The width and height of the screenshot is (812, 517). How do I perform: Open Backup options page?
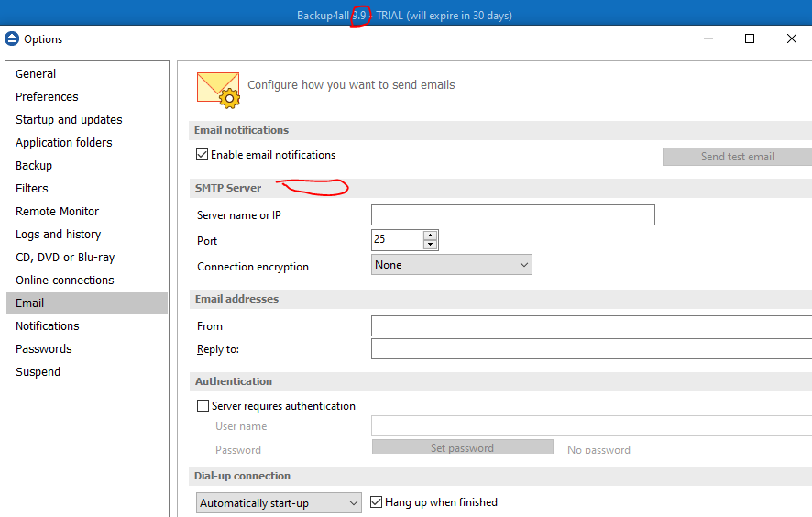[87, 165]
